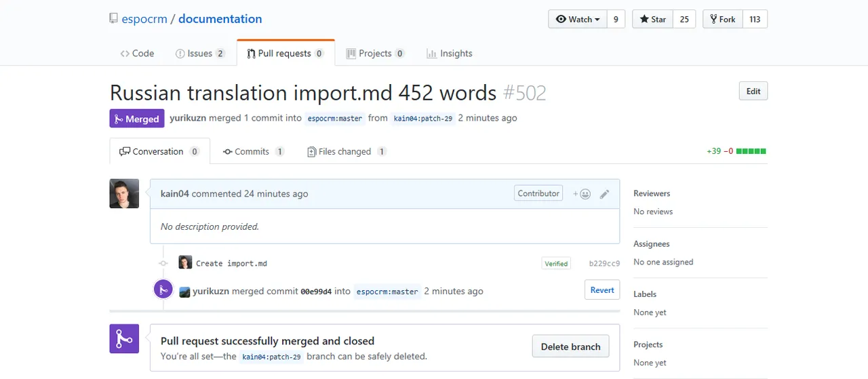Click the 24 minutes ago comment timestamp
The width and height of the screenshot is (868, 379).
click(276, 194)
